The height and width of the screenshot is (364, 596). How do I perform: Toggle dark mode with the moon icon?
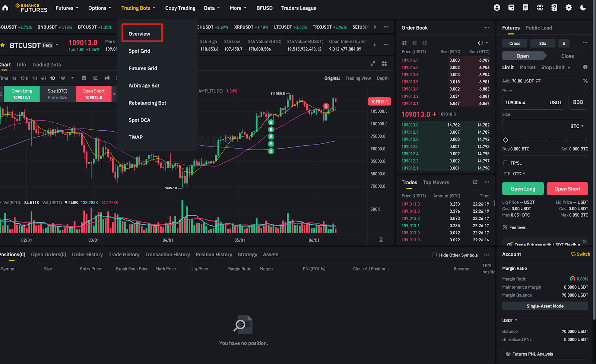(x=583, y=7)
